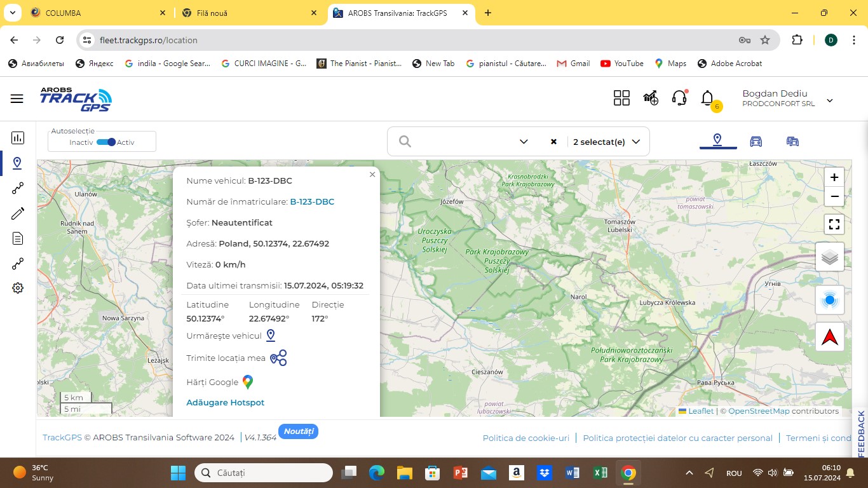Click the share location icon
Viewport: 868px width, 488px height.
[x=278, y=358]
